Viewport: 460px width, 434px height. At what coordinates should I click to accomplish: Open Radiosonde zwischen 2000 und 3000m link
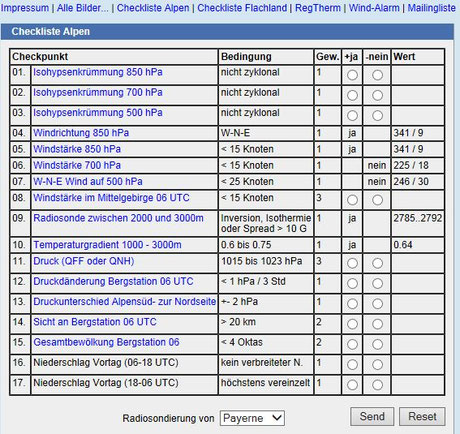pyautogui.click(x=118, y=218)
